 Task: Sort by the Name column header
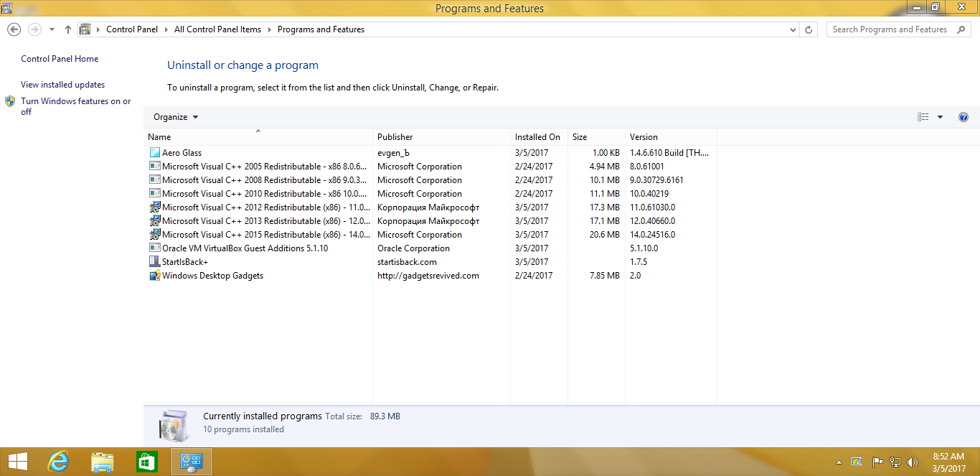258,137
